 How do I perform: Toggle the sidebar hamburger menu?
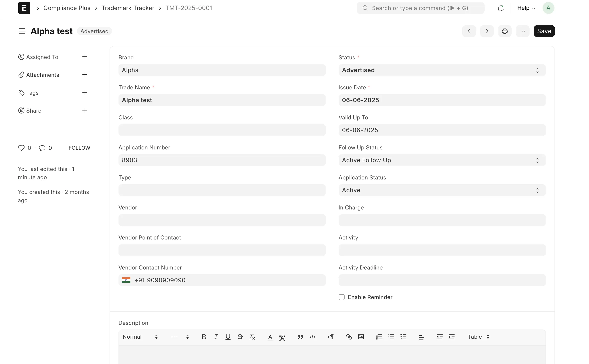(x=22, y=31)
